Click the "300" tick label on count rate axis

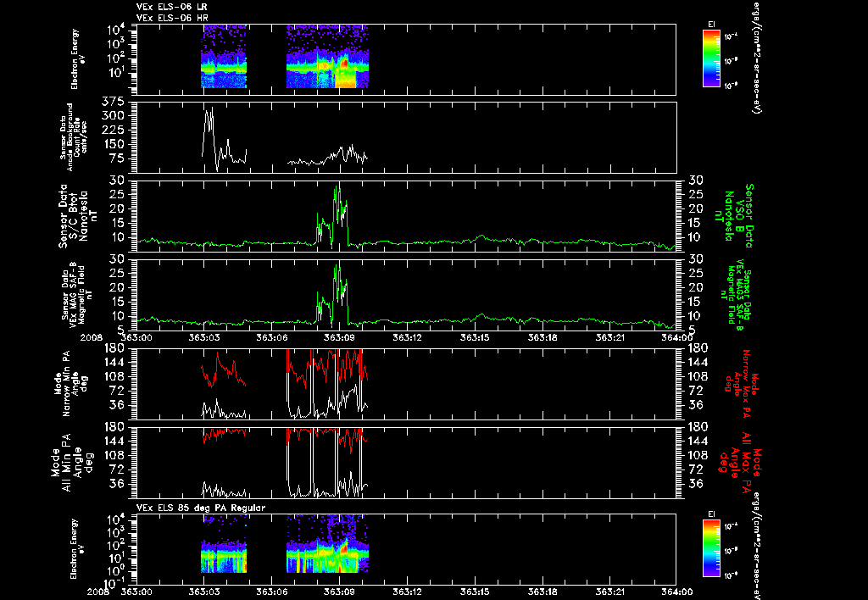pyautogui.click(x=114, y=116)
